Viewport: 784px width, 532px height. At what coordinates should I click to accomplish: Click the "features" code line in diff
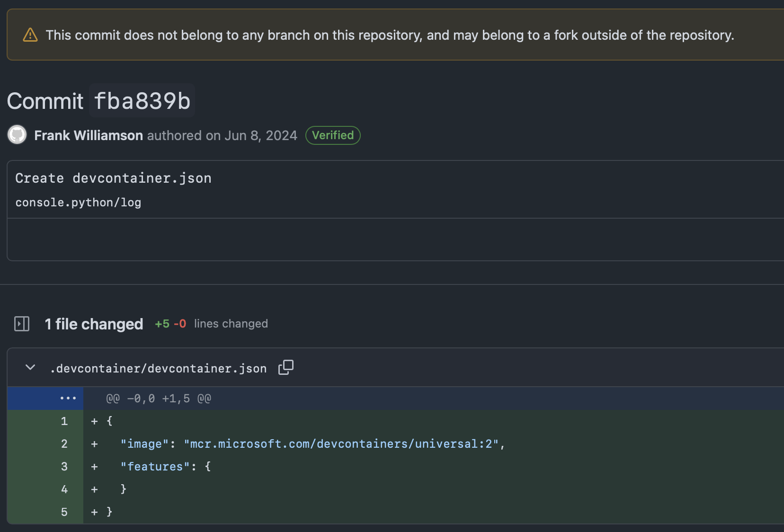166,467
